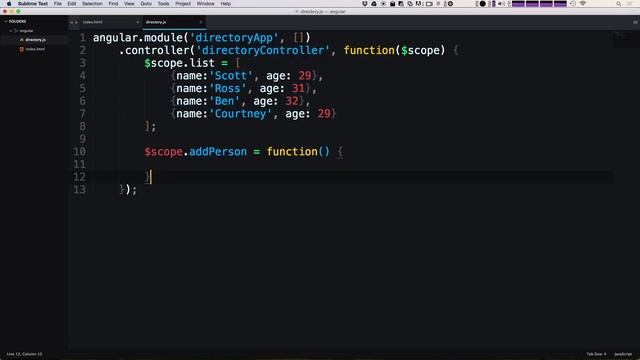The image size is (640, 360).
Task: Open the Goto menu
Action: (146, 4)
